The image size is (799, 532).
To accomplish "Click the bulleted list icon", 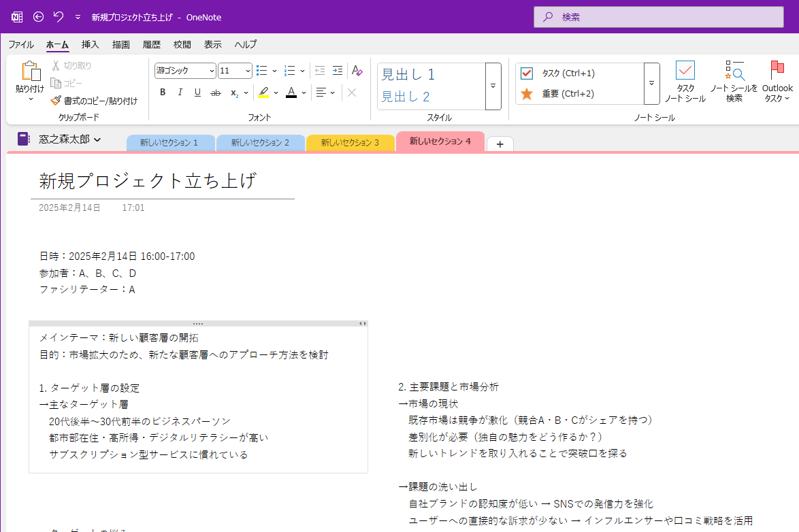I will pyautogui.click(x=261, y=70).
